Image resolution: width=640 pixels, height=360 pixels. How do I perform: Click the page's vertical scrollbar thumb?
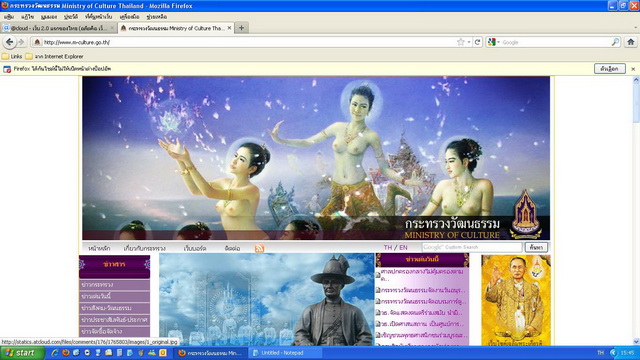pos(636,103)
